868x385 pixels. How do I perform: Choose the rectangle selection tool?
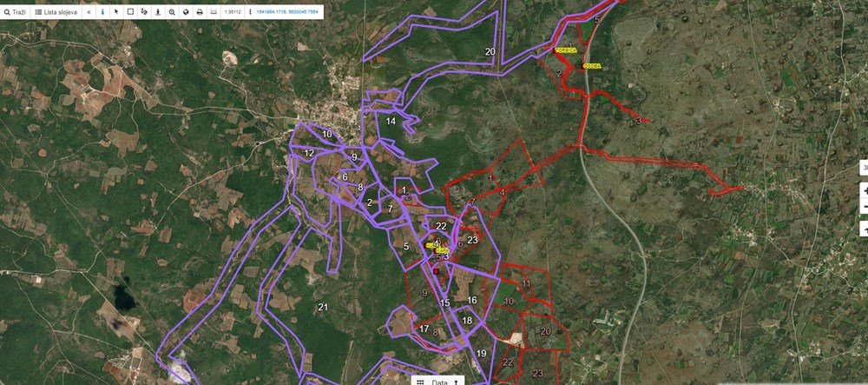tap(130, 13)
